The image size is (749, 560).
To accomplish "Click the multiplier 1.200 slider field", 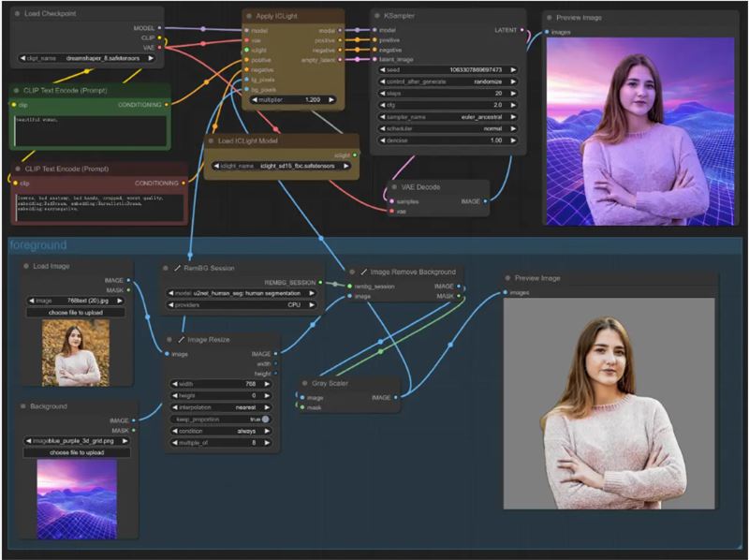I will 293,100.
